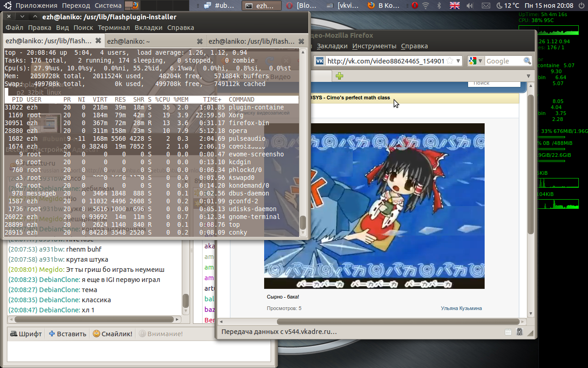Open the power session icon in panel
The height and width of the screenshot is (368, 588).
point(581,6)
